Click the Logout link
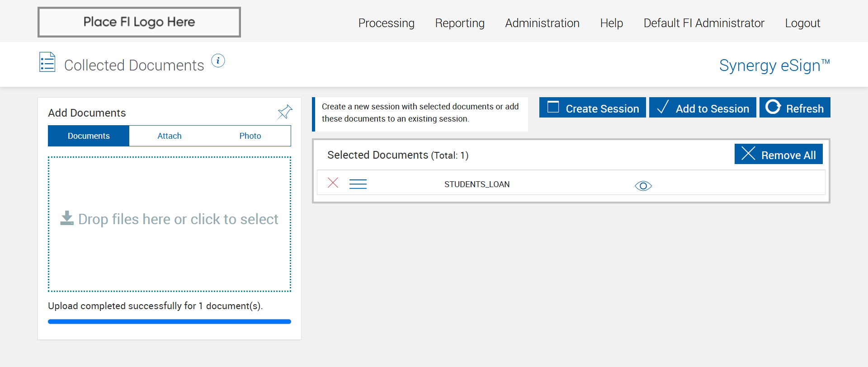The height and width of the screenshot is (367, 868). click(x=802, y=23)
